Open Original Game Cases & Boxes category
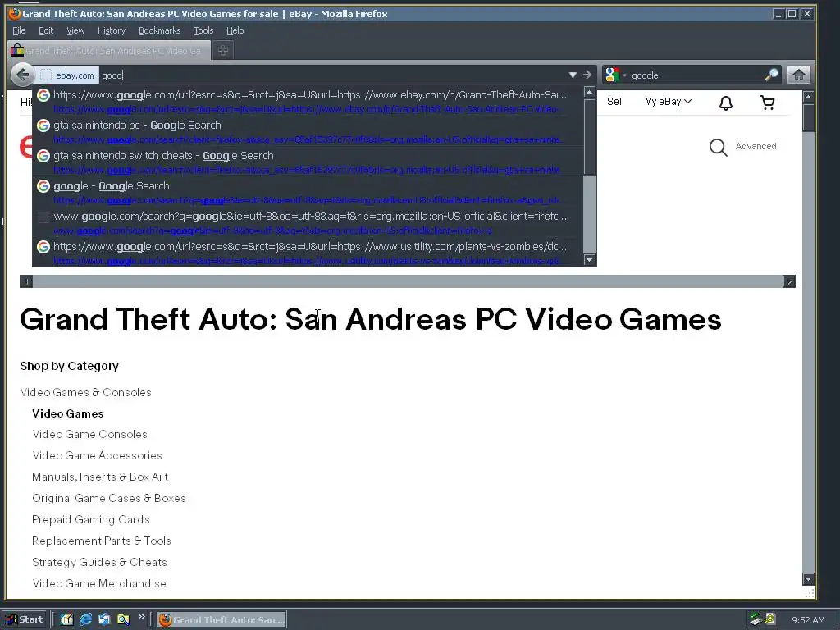This screenshot has width=840, height=630. click(x=109, y=498)
